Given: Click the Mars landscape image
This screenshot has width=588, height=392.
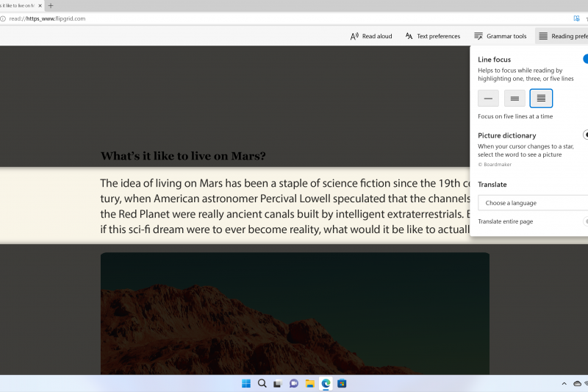Looking at the screenshot, I should click(295, 313).
